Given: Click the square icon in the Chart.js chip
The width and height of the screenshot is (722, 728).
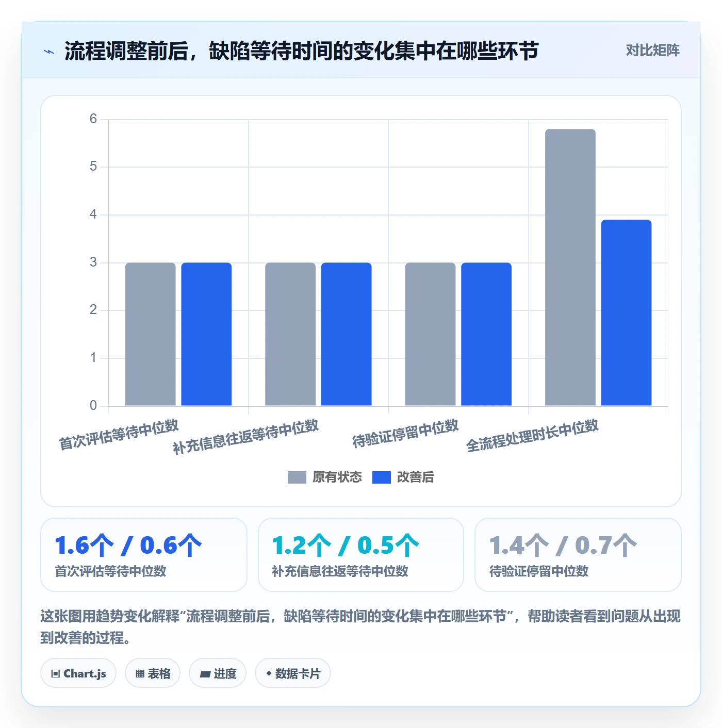Looking at the screenshot, I should point(56,674).
